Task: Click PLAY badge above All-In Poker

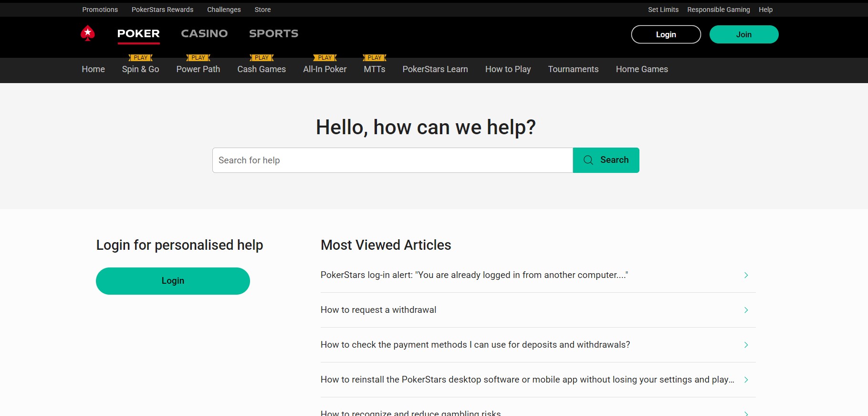Action: (x=325, y=58)
